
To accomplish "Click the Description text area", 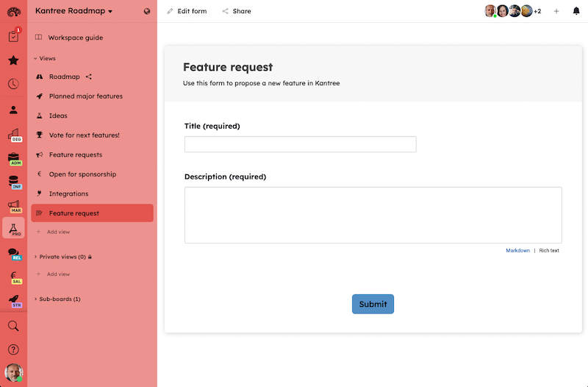I will tap(373, 215).
